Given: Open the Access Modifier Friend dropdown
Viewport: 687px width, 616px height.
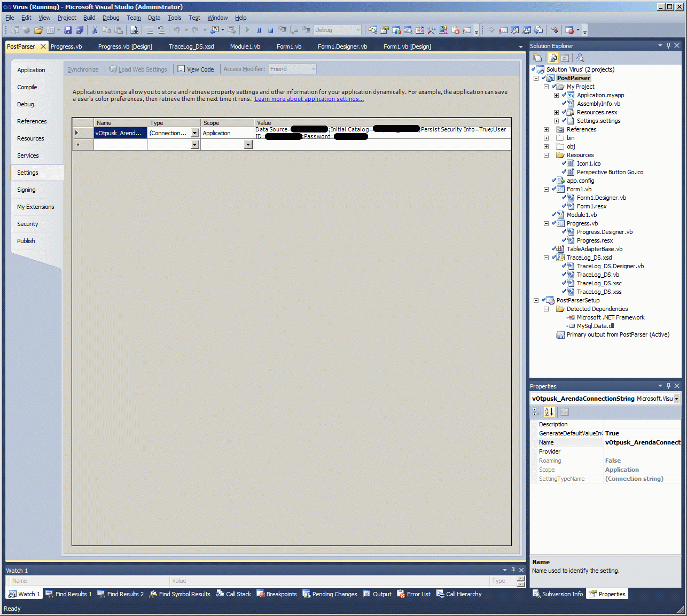Looking at the screenshot, I should coord(314,69).
